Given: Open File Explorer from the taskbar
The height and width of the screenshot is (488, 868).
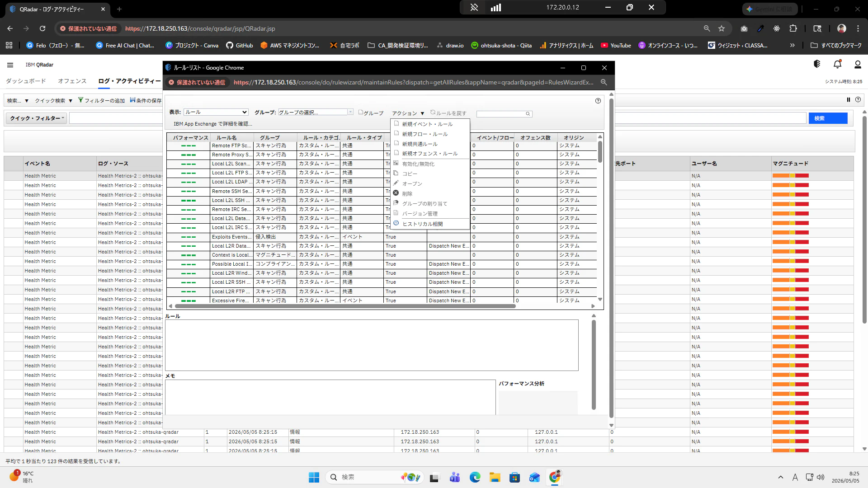Looking at the screenshot, I should pos(495,477).
